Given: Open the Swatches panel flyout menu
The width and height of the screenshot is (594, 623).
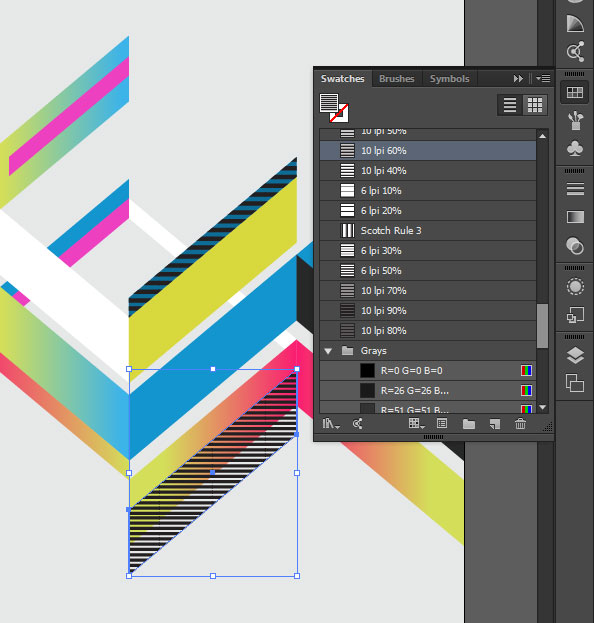Looking at the screenshot, I should (x=543, y=79).
